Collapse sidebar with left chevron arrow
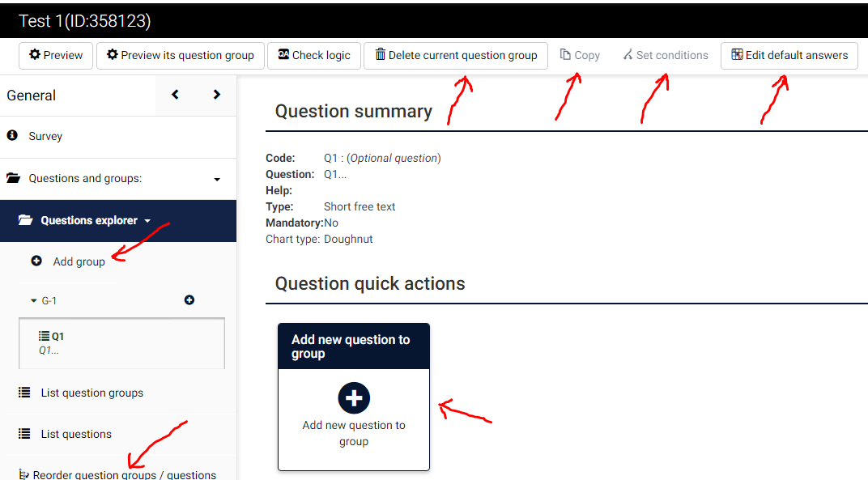Screen dimensions: 868x480 176,95
